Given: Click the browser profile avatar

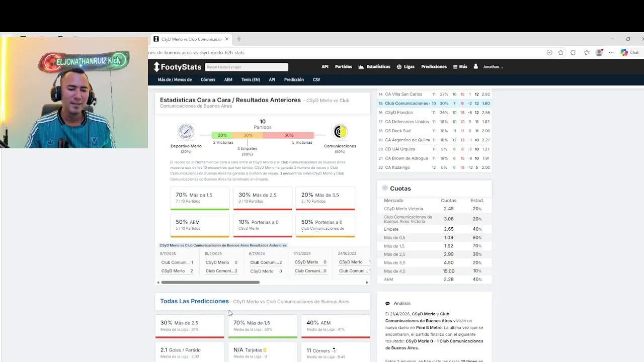Looking at the screenshot, I should (x=599, y=52).
